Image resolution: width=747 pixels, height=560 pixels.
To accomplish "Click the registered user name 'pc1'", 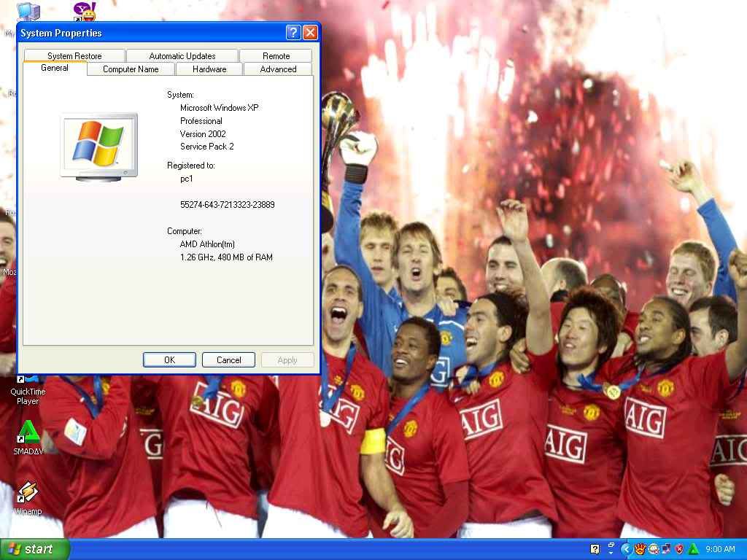I will click(x=186, y=179).
